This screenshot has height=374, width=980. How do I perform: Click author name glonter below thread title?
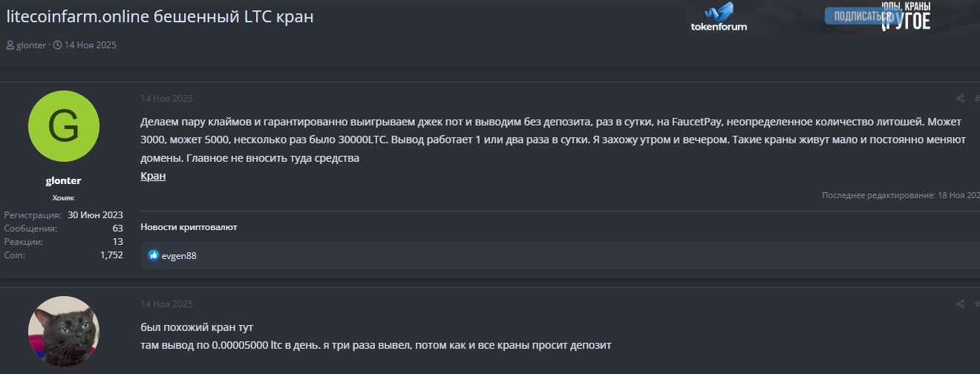tap(31, 45)
